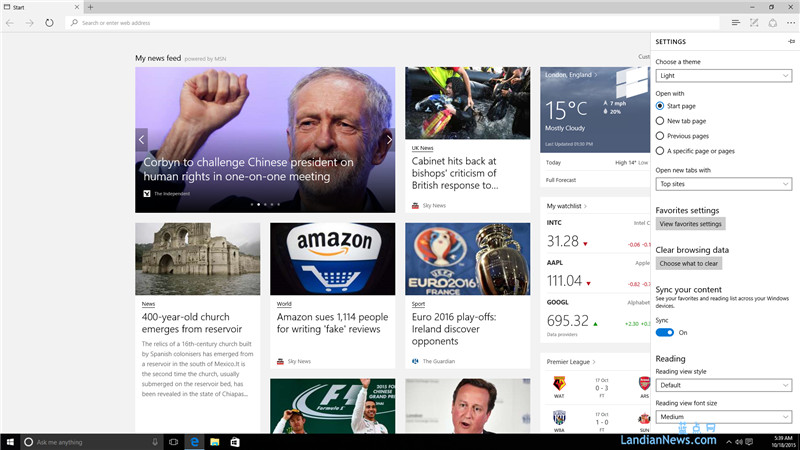800x450 pixels.
Task: Open the Choose a theme dropdown
Action: [723, 76]
